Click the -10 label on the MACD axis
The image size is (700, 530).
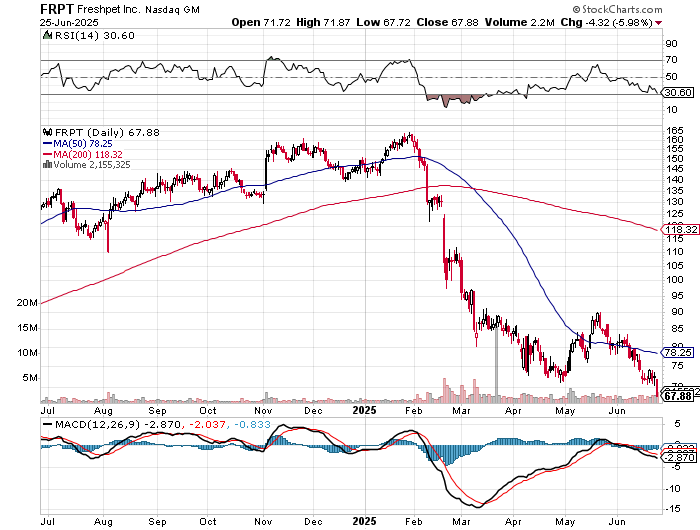673,489
